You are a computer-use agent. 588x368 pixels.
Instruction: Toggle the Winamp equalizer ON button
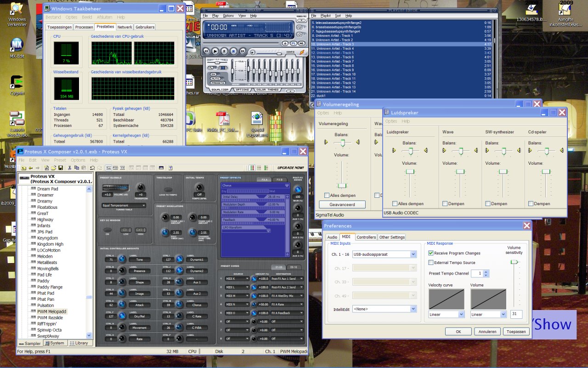(x=213, y=74)
